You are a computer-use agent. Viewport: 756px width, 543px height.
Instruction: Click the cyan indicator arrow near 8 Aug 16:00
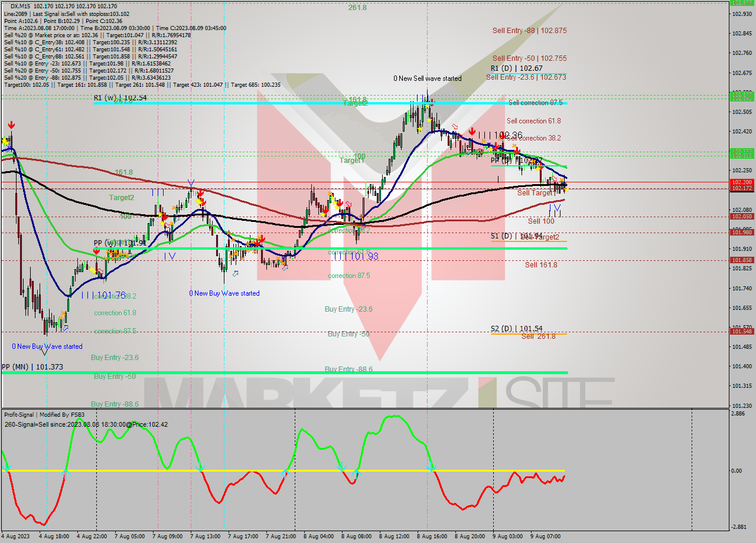(432, 468)
